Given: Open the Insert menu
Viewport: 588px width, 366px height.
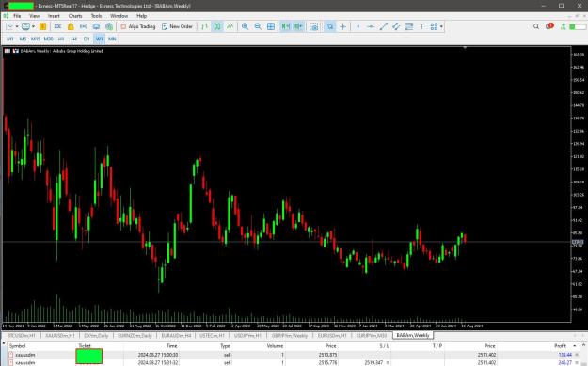Looking at the screenshot, I should pos(54,16).
